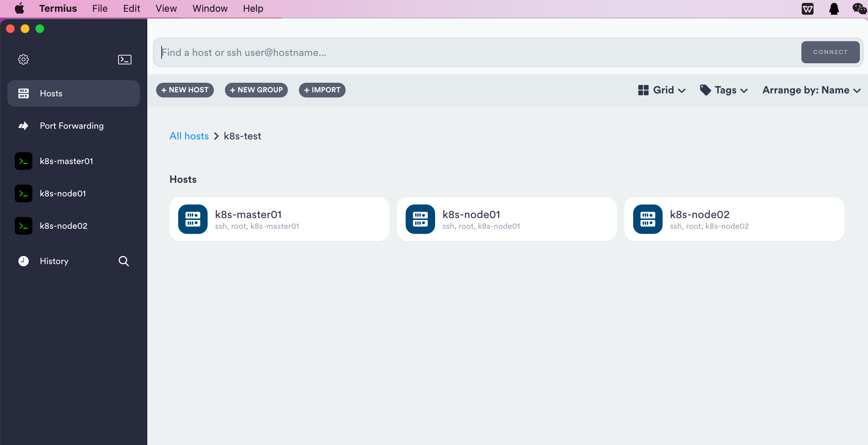Click the Hosts section heading
Screen dimensions: 868x445
(x=183, y=179)
